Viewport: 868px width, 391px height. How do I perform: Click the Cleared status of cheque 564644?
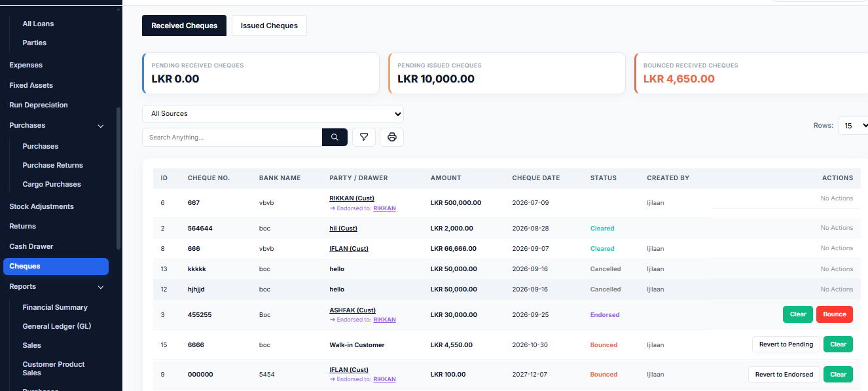(602, 229)
